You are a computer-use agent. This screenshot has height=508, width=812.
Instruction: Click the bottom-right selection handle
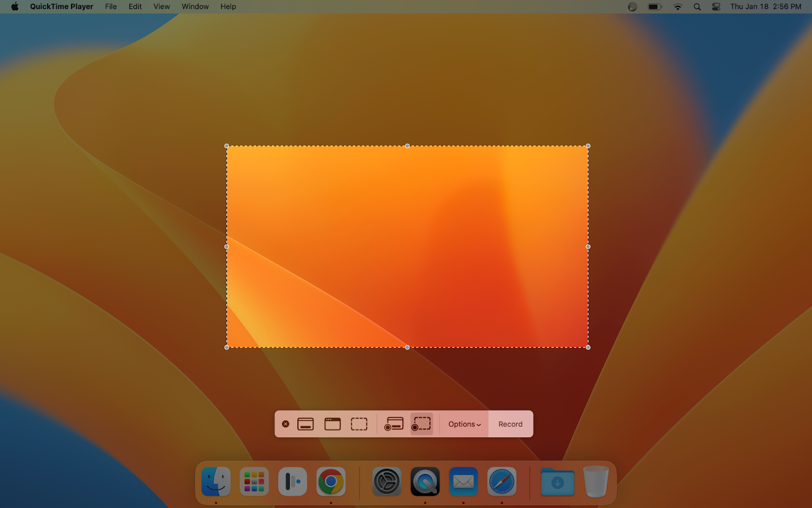point(588,347)
